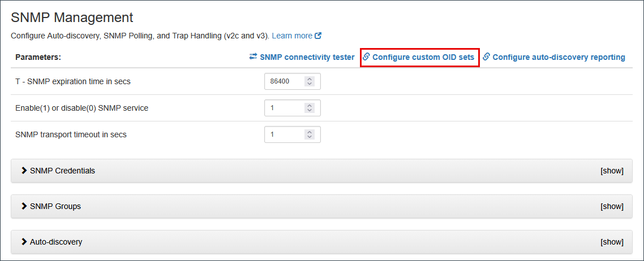Click the SNMP Credentials chevron arrow
The height and width of the screenshot is (261, 644).
click(24, 171)
